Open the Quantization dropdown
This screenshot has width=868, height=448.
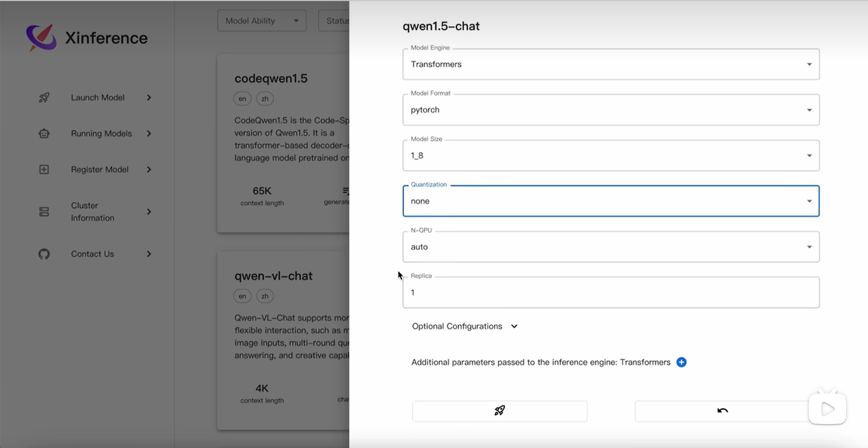click(611, 201)
